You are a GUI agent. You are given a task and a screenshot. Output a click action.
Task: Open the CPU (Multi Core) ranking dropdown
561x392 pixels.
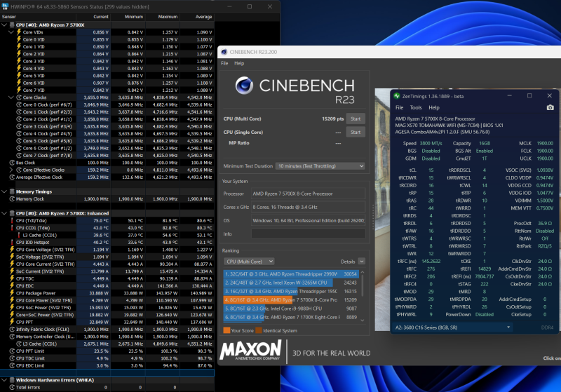(x=249, y=262)
